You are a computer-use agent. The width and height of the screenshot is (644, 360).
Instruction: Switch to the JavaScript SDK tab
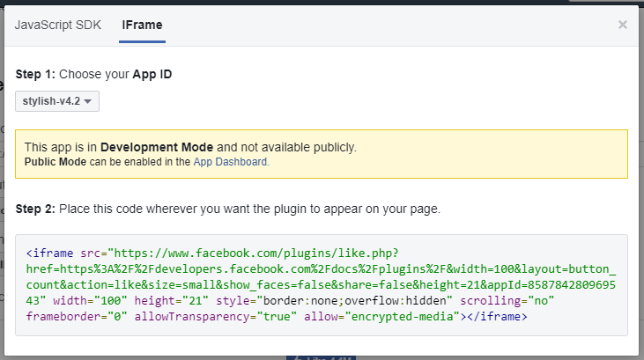58,25
